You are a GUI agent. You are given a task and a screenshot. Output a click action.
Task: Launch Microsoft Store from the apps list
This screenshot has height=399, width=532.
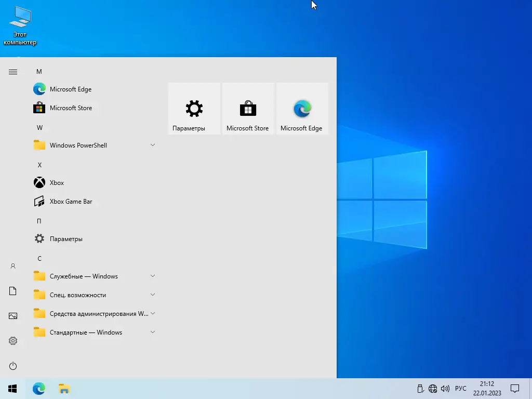[95, 108]
